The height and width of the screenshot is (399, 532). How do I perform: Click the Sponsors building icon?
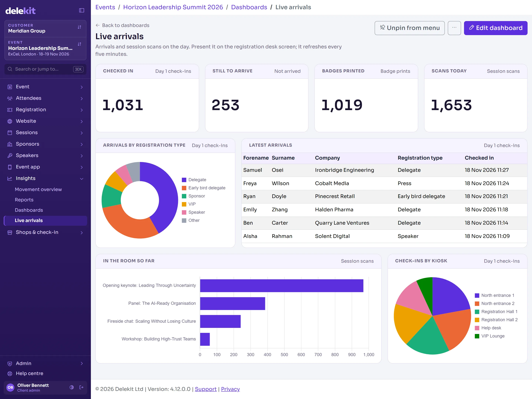click(x=10, y=144)
